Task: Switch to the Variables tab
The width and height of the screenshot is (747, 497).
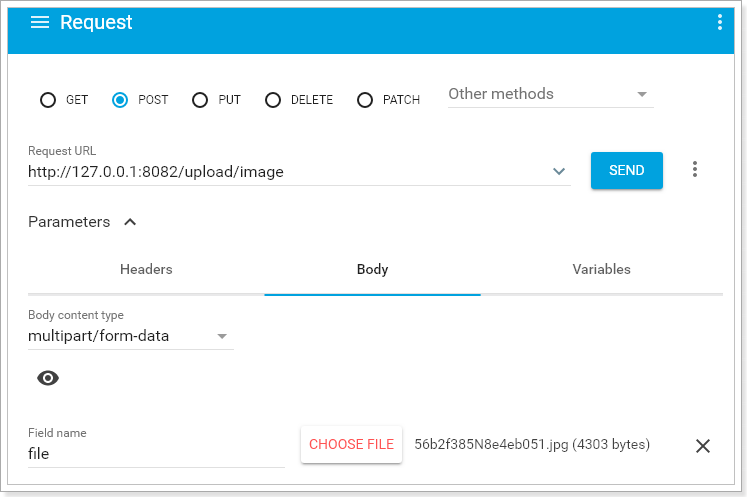Action: [x=601, y=270]
